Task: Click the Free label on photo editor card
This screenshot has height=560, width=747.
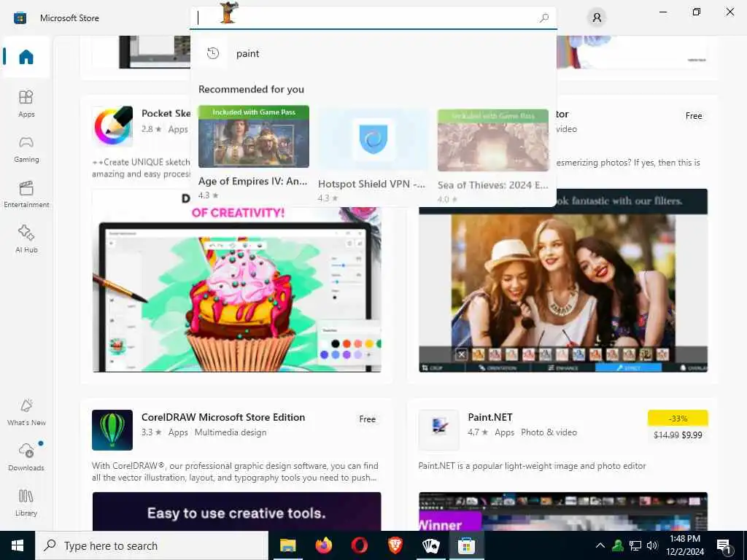Action: [x=694, y=116]
